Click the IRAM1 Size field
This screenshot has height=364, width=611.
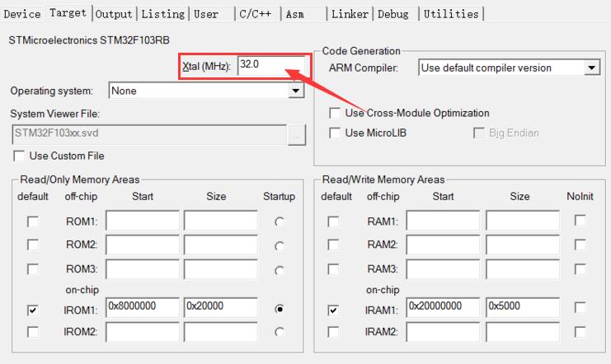pos(523,307)
